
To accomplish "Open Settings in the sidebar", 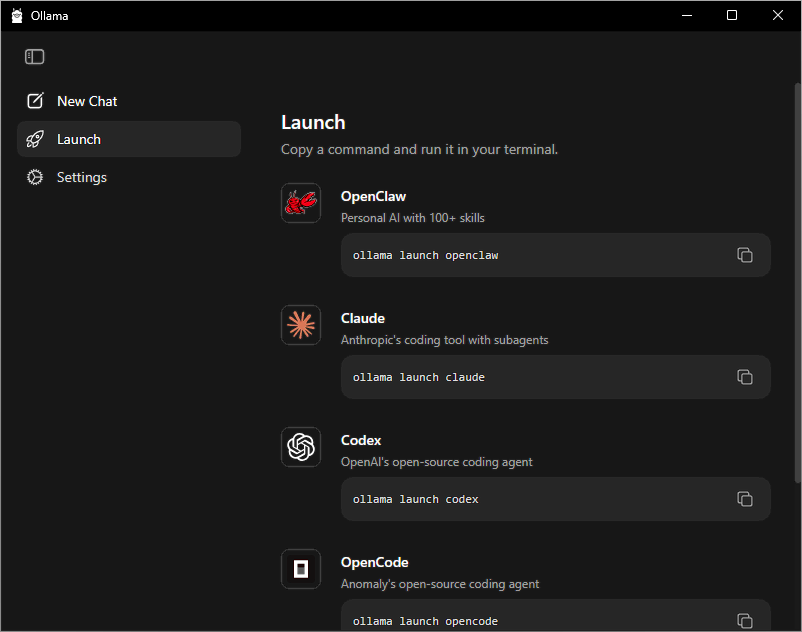I will tap(129, 177).
